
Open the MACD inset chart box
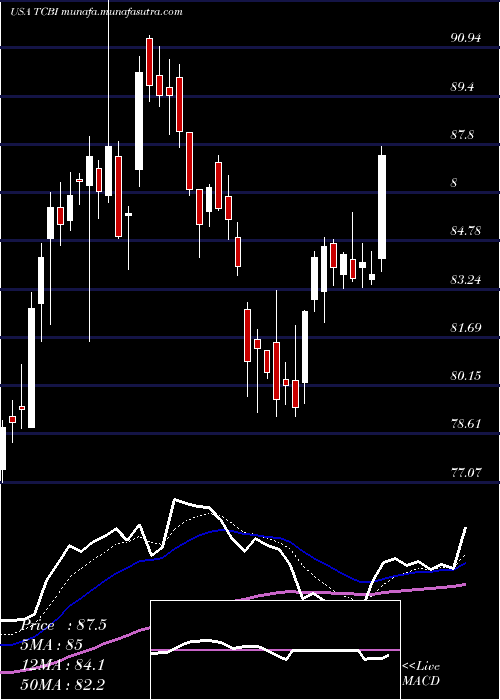[275, 650]
